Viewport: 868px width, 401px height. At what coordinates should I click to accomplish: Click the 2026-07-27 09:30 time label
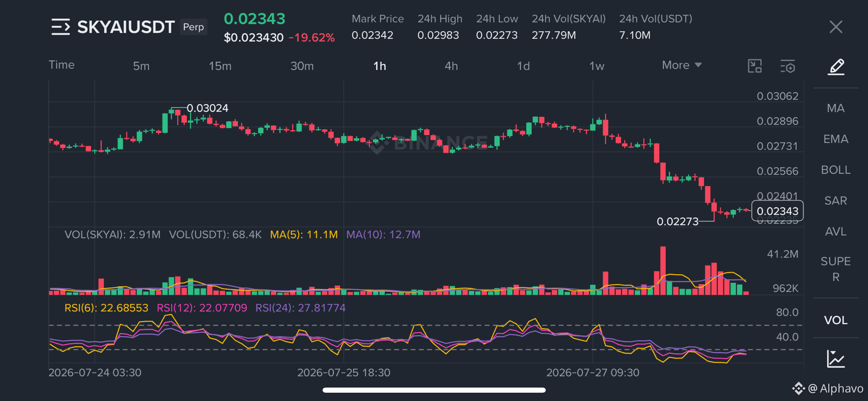tap(593, 372)
